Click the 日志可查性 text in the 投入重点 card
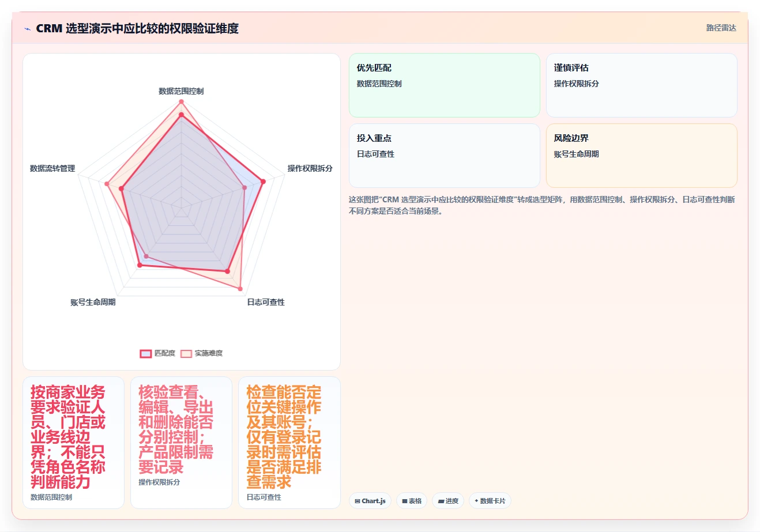The width and height of the screenshot is (760, 532). 375,154
